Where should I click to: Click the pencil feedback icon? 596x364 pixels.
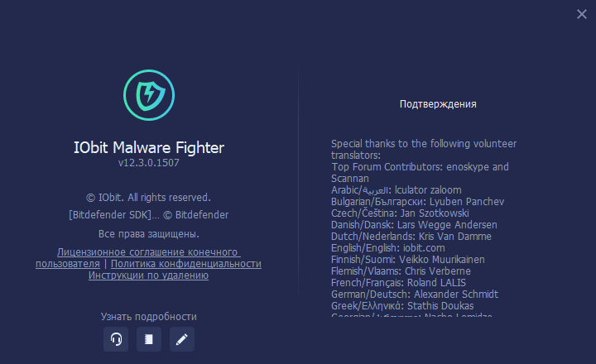pyautogui.click(x=181, y=339)
